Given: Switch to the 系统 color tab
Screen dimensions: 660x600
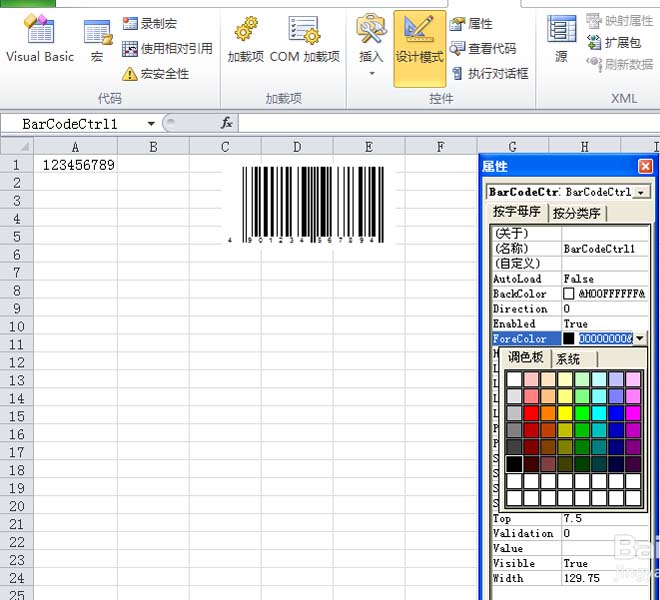Looking at the screenshot, I should point(568,359).
